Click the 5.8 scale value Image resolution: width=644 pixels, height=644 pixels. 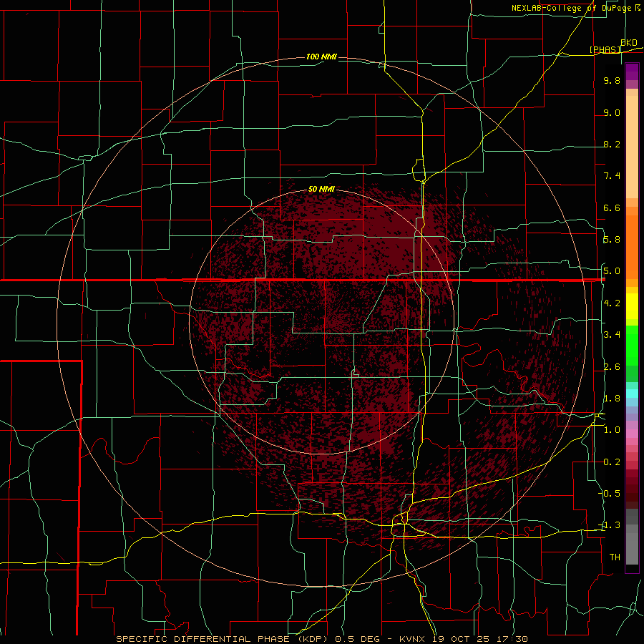[612, 240]
